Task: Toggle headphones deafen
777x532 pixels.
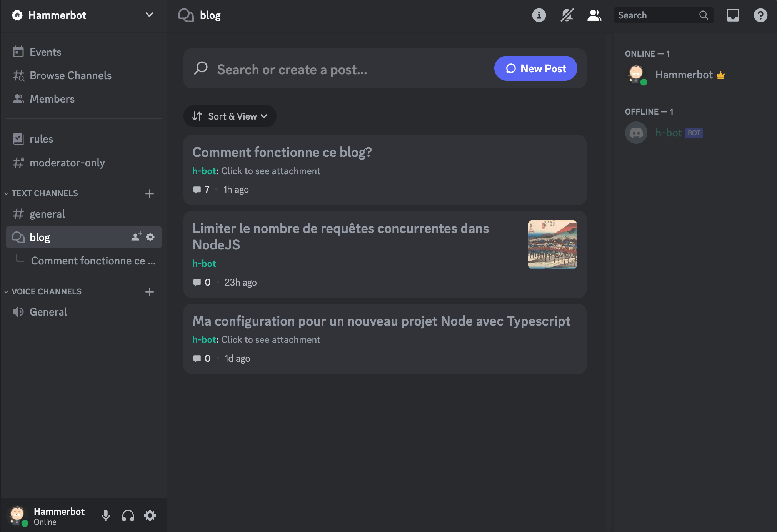Action: tap(128, 515)
